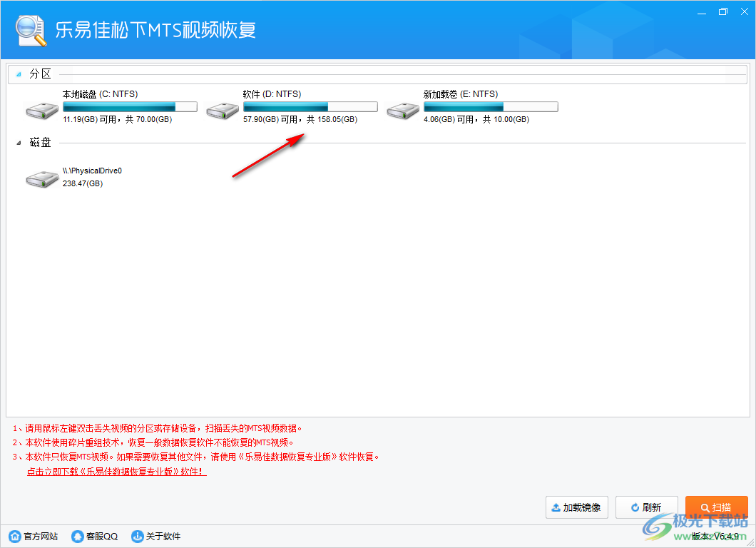The width and height of the screenshot is (756, 548).
Task: Click the text 4.06(GB) 可用，共 10.00(GB)
Action: click(x=476, y=119)
